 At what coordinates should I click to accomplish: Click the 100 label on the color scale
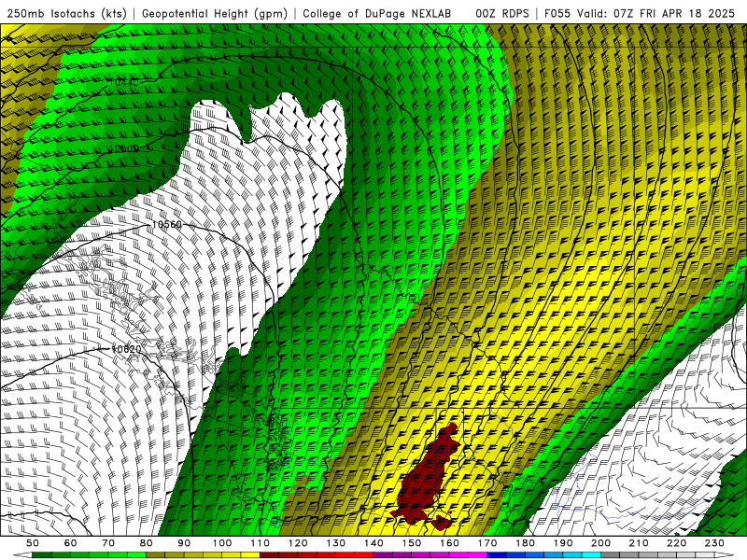tap(222, 543)
